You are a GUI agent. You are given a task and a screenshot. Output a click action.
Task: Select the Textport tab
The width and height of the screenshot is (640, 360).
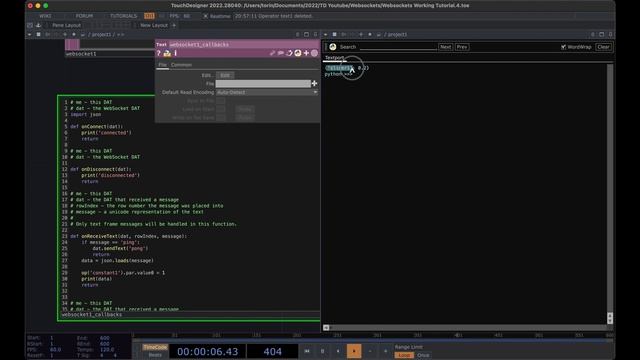pos(334,58)
